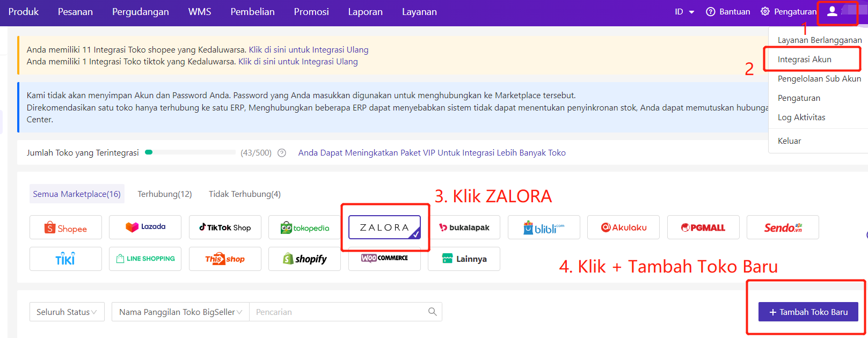The height and width of the screenshot is (338, 868).
Task: Choose the WooCommerce marketplace
Action: [384, 259]
